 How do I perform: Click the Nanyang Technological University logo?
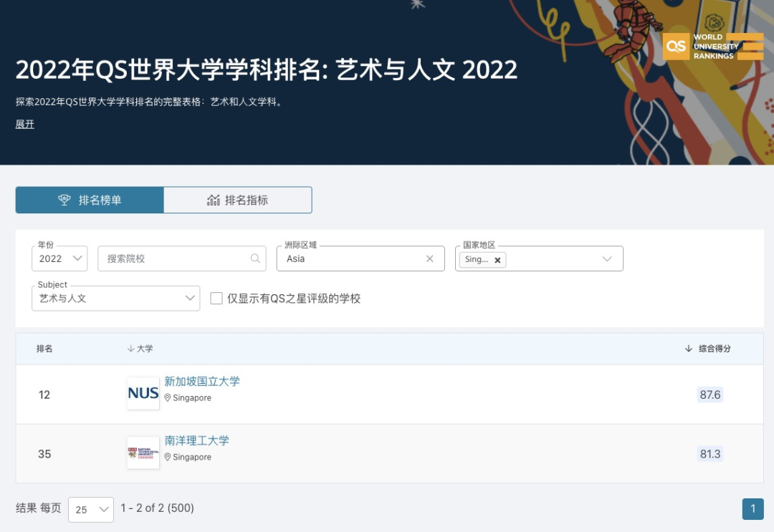point(143,453)
